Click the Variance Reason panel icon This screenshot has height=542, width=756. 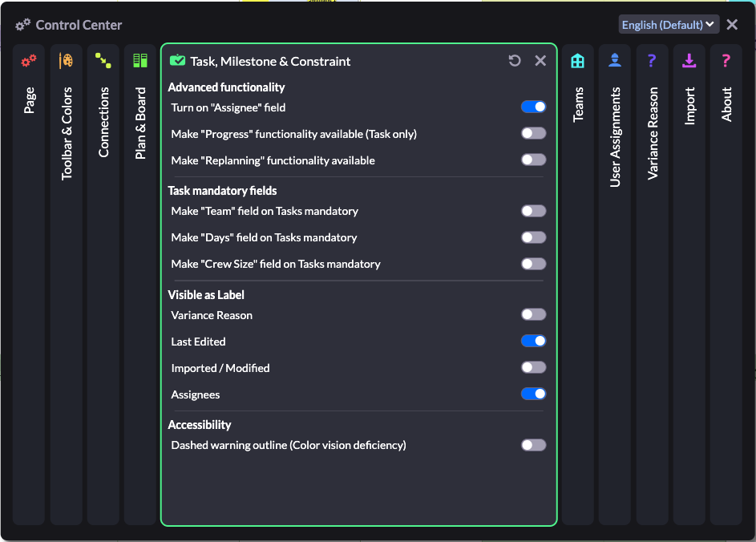tap(651, 60)
